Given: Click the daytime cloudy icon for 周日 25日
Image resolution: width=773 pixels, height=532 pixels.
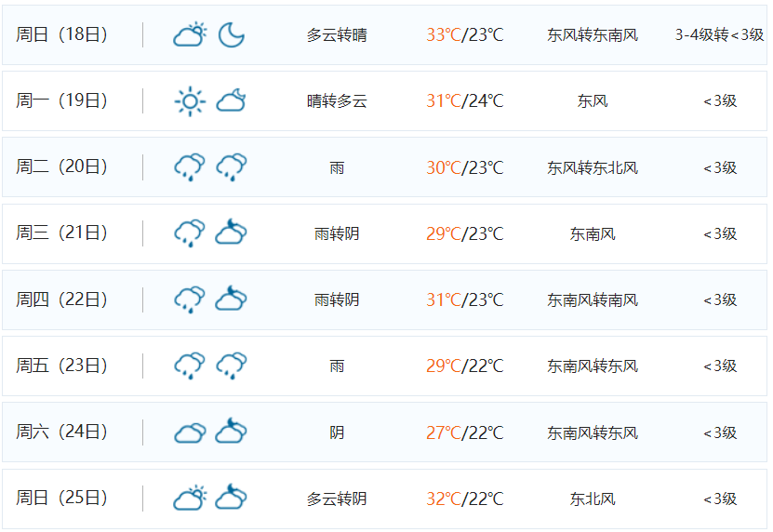Looking at the screenshot, I should coord(190,498).
